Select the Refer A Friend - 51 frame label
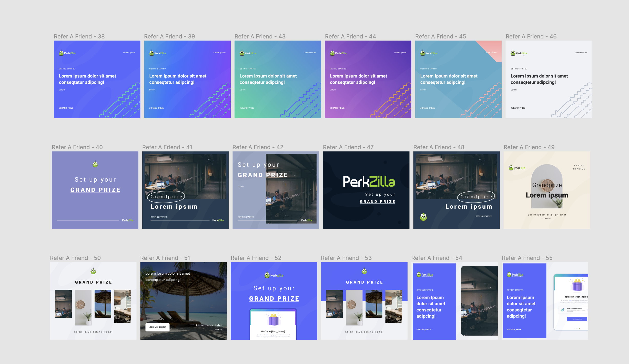The width and height of the screenshot is (629, 364). pos(165,258)
